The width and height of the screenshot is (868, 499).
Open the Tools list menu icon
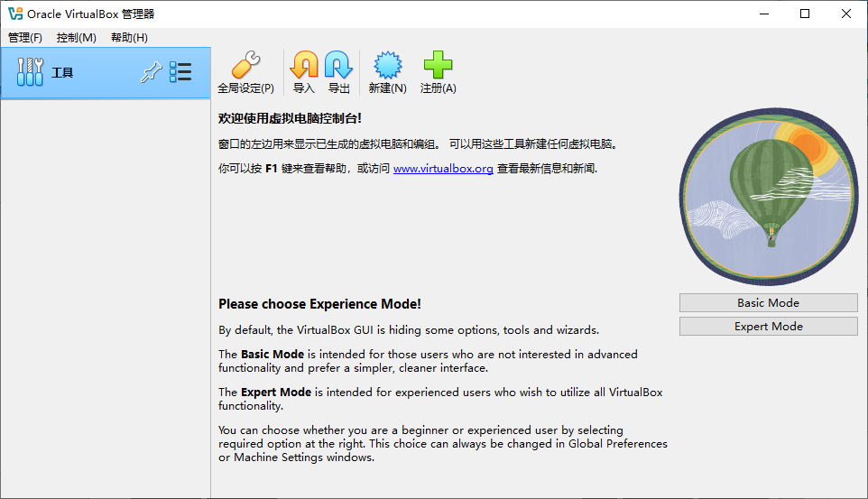tap(180, 72)
